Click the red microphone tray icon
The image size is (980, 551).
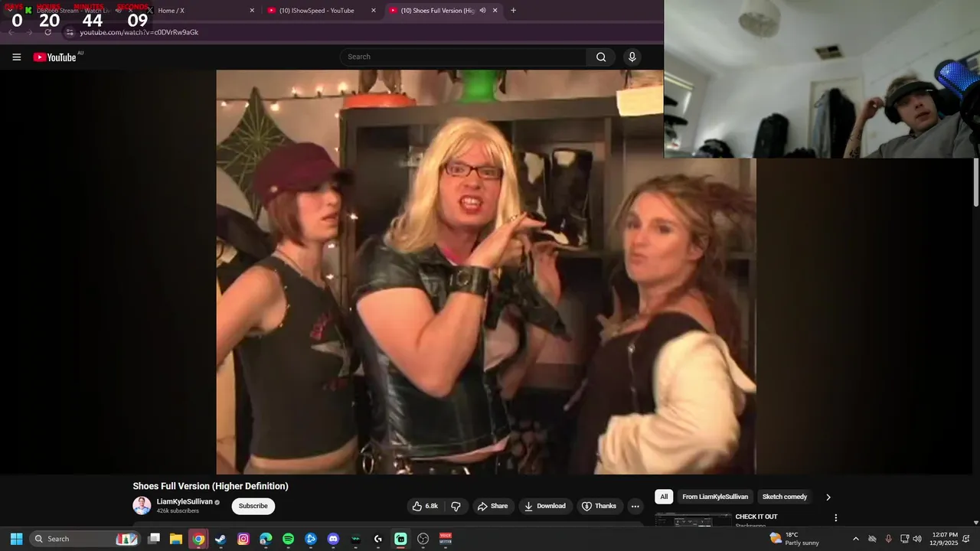(888, 539)
